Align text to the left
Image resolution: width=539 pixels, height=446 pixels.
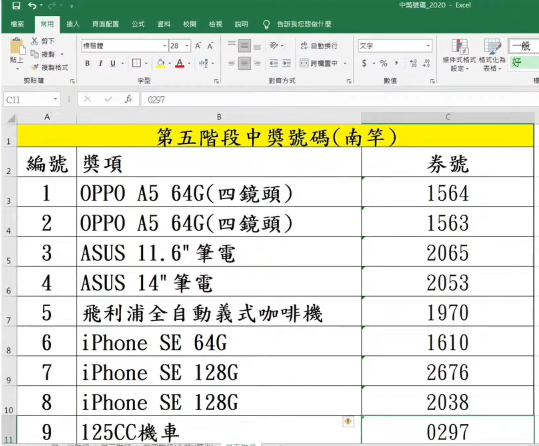(x=232, y=63)
